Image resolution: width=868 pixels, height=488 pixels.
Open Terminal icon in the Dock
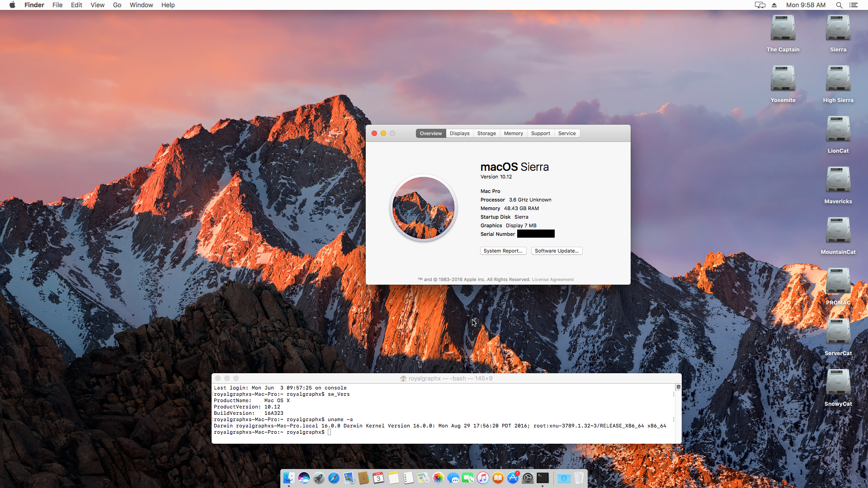pos(542,478)
